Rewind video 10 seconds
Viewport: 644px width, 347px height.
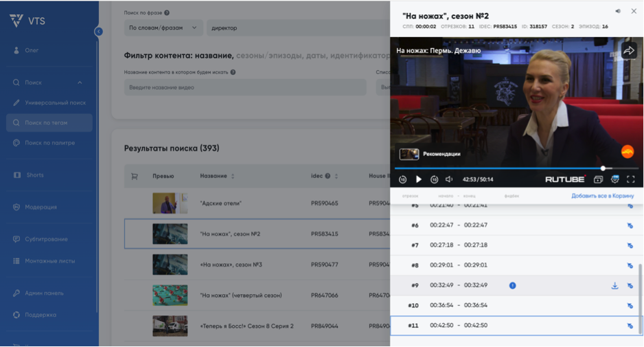pos(403,179)
